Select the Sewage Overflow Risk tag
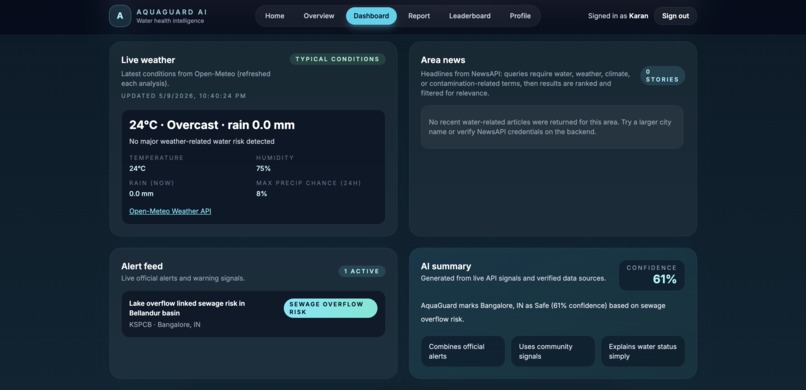The width and height of the screenshot is (806, 390). coord(331,308)
